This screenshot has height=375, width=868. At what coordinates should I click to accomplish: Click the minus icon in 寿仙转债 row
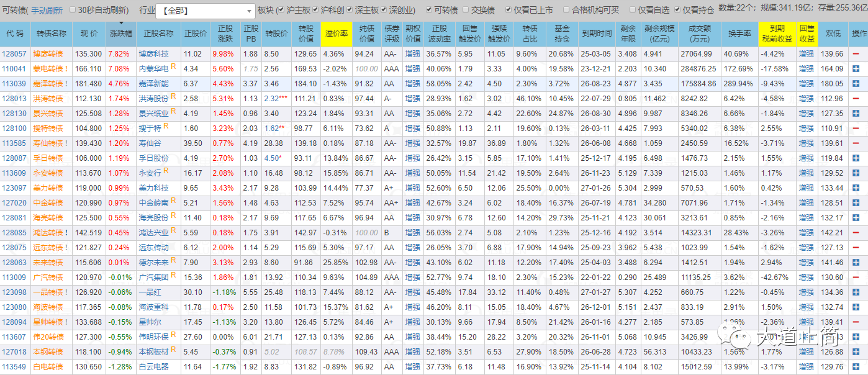(x=856, y=143)
